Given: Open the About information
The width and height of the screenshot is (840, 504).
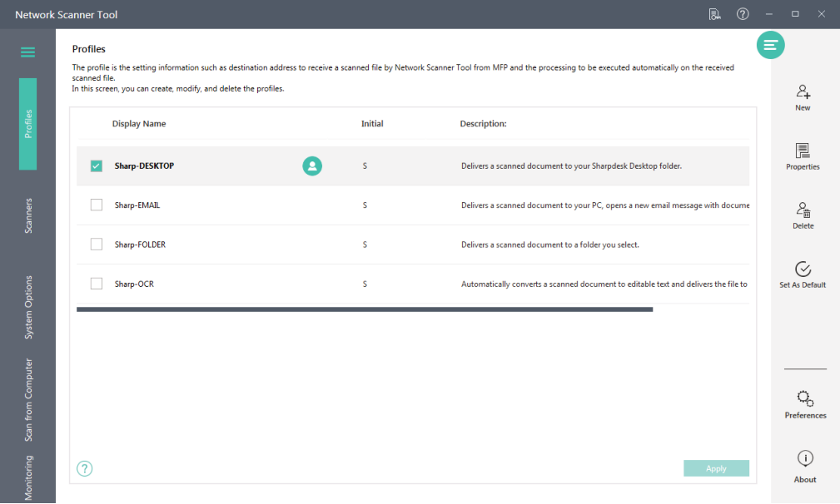Looking at the screenshot, I should click(x=805, y=467).
